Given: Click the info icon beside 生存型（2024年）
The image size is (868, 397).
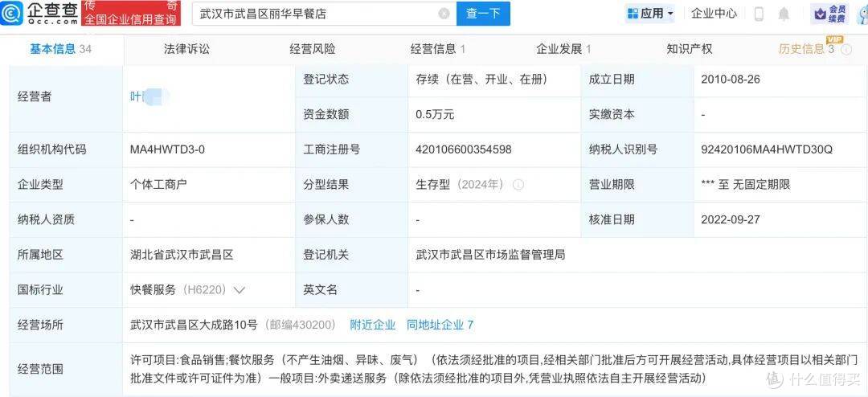Looking at the screenshot, I should [x=518, y=184].
